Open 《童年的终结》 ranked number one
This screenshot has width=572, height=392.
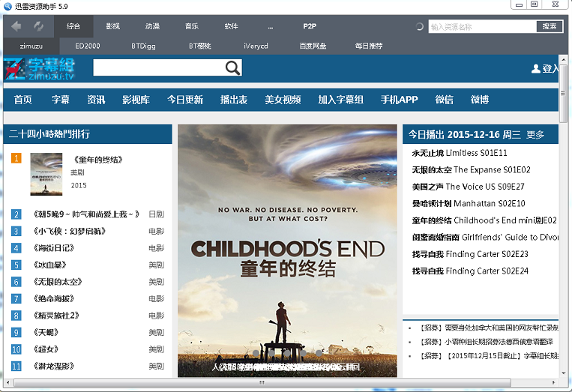click(97, 160)
